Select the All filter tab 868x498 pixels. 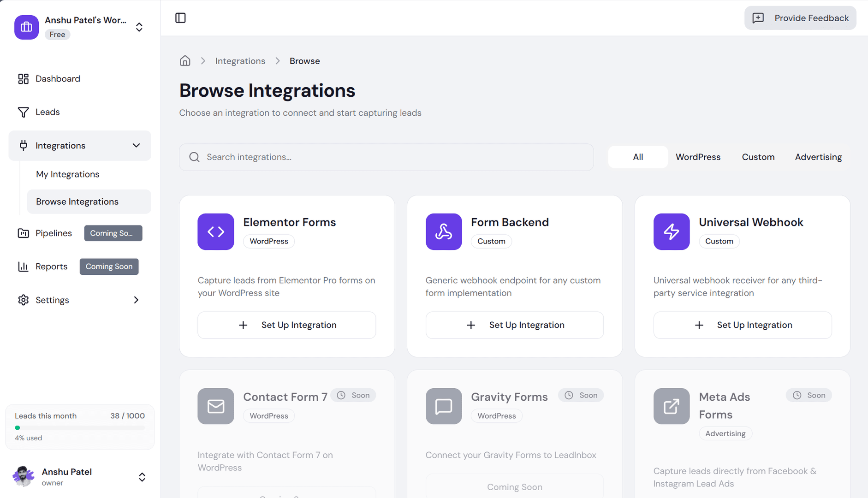(x=638, y=157)
